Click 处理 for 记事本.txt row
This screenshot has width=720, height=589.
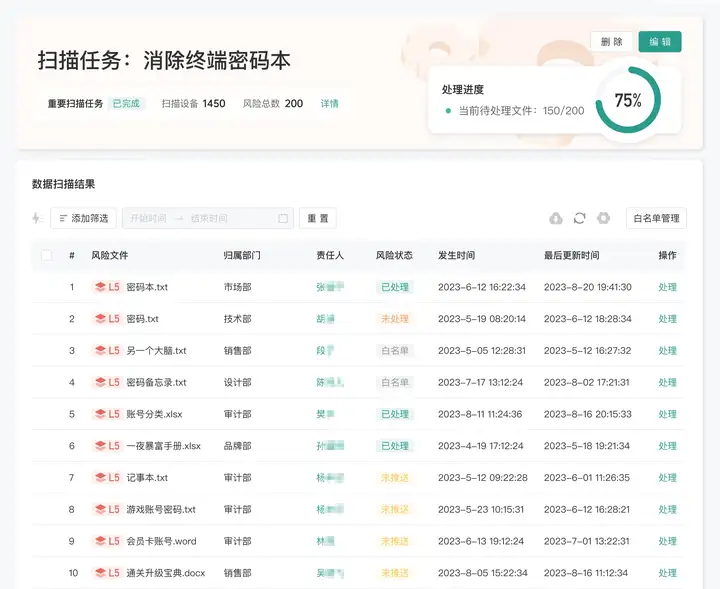667,477
